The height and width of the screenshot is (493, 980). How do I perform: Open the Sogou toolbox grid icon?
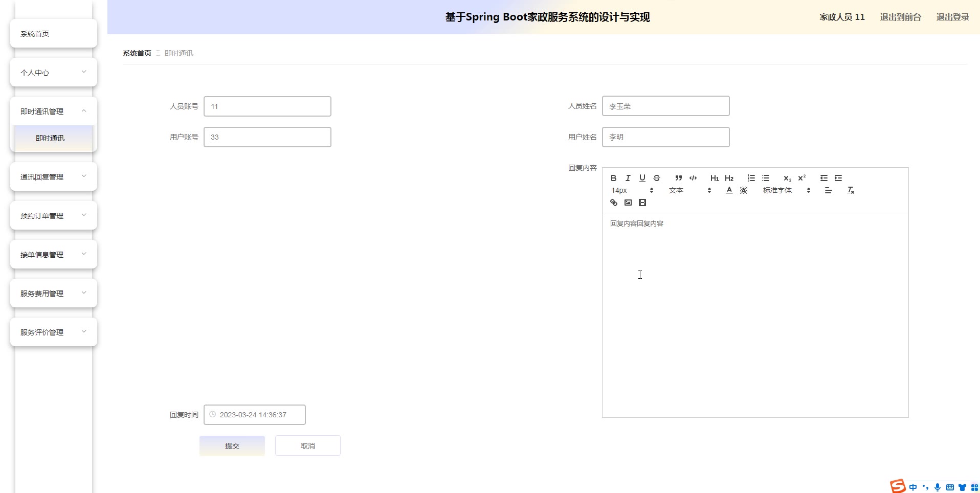point(974,487)
